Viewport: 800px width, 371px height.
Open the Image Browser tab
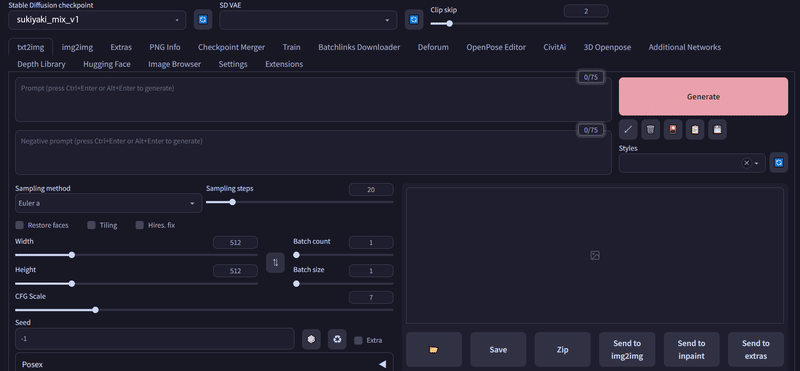174,64
